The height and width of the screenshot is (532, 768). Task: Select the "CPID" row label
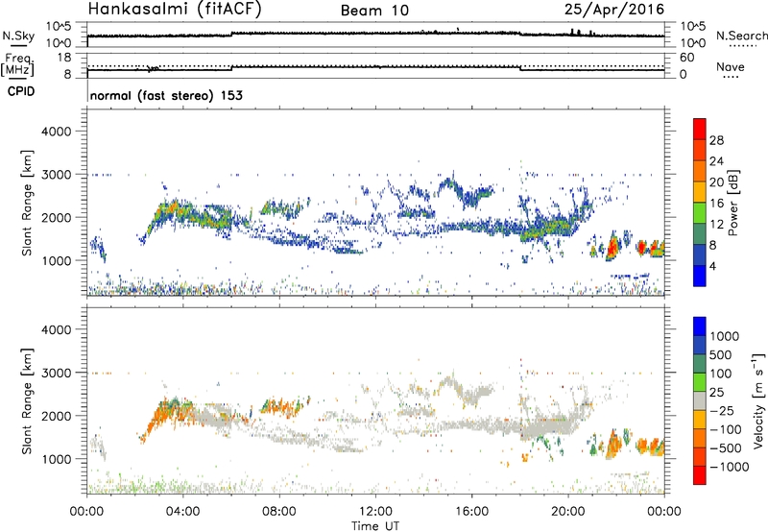coord(21,91)
